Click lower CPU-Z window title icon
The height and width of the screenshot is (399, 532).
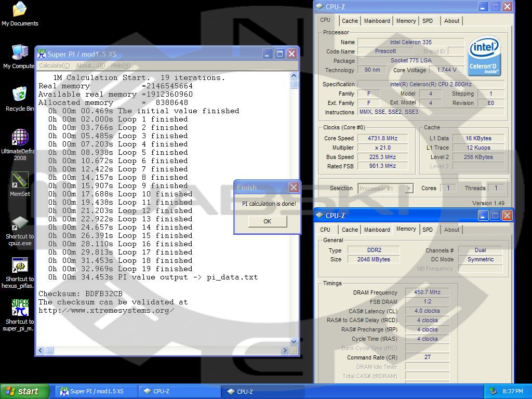(320, 215)
